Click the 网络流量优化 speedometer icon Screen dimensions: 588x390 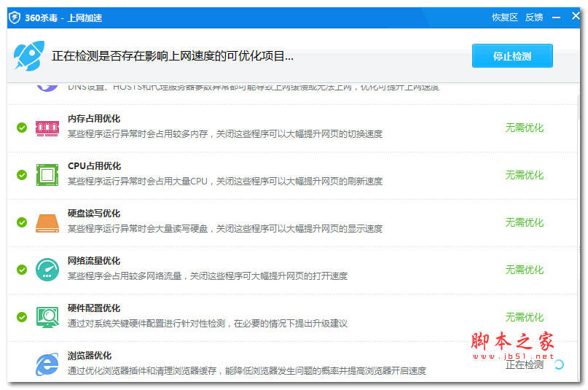coord(47,270)
